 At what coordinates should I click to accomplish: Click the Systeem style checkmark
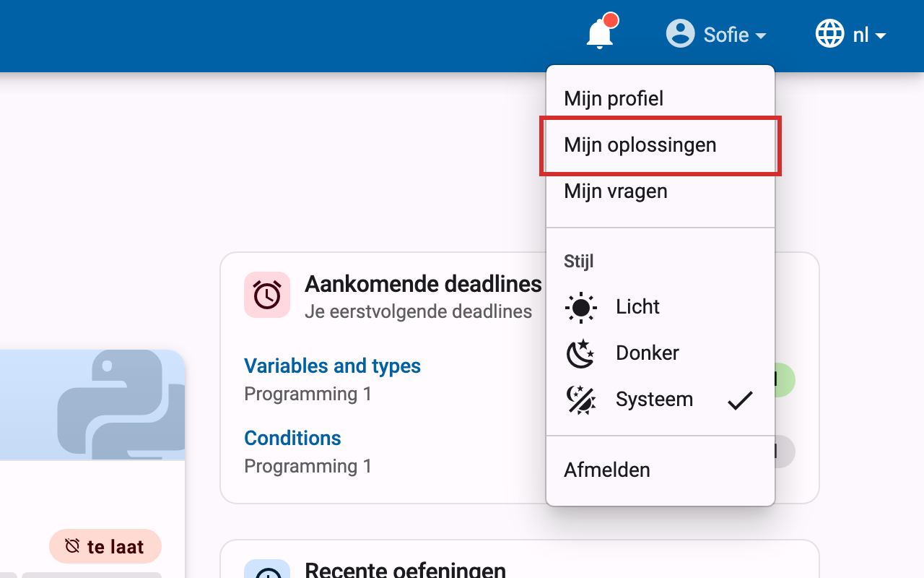[x=740, y=400]
